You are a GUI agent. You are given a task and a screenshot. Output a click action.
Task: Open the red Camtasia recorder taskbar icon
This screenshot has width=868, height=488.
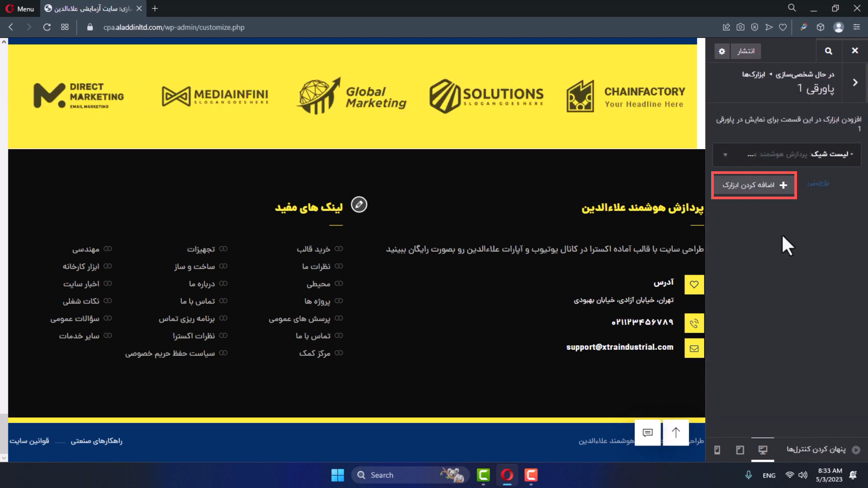point(531,475)
